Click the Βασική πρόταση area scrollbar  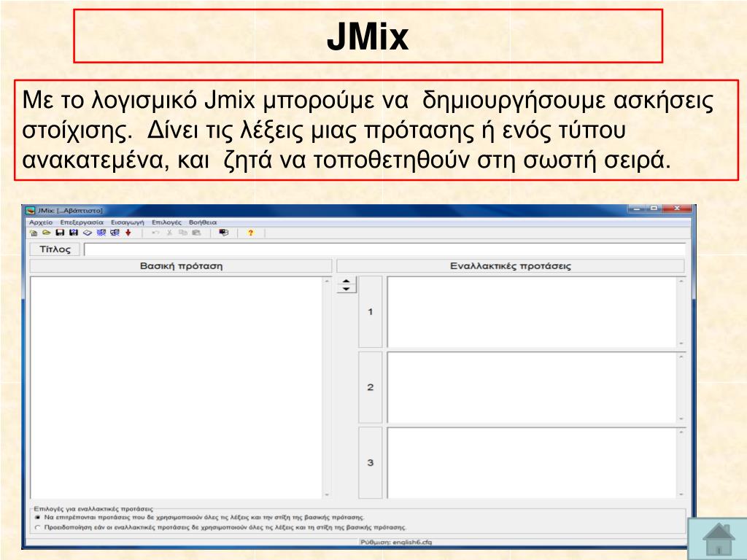pyautogui.click(x=327, y=387)
